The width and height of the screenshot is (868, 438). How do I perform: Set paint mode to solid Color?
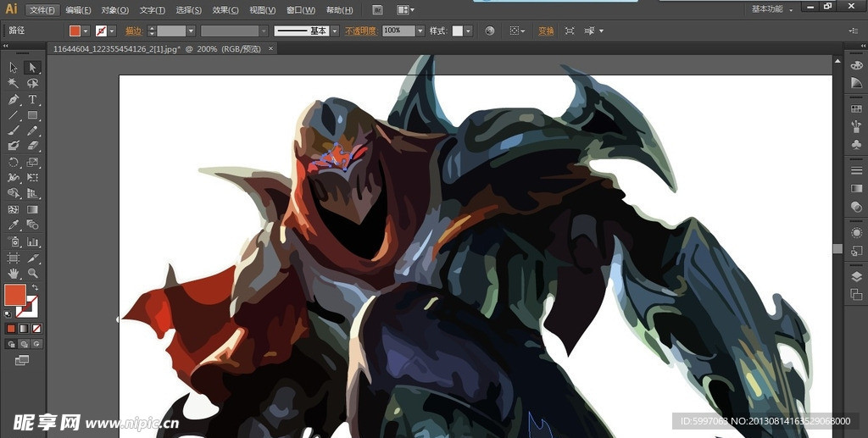coord(11,329)
